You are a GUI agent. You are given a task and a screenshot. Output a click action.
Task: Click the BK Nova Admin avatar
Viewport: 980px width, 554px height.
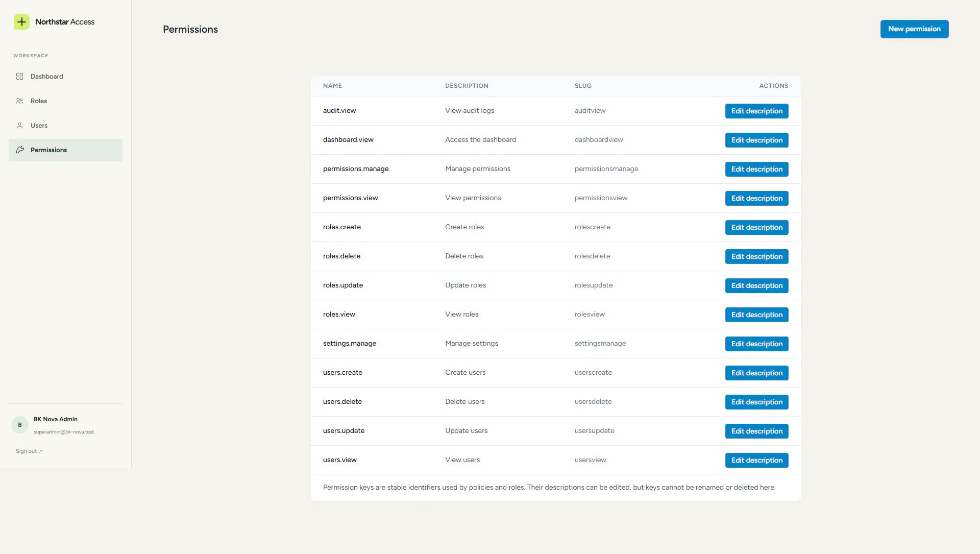tap(20, 425)
